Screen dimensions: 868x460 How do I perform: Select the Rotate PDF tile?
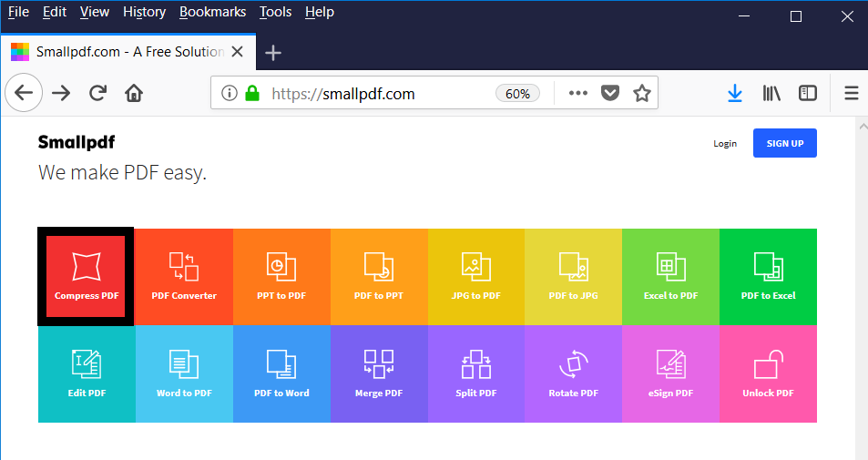(574, 374)
